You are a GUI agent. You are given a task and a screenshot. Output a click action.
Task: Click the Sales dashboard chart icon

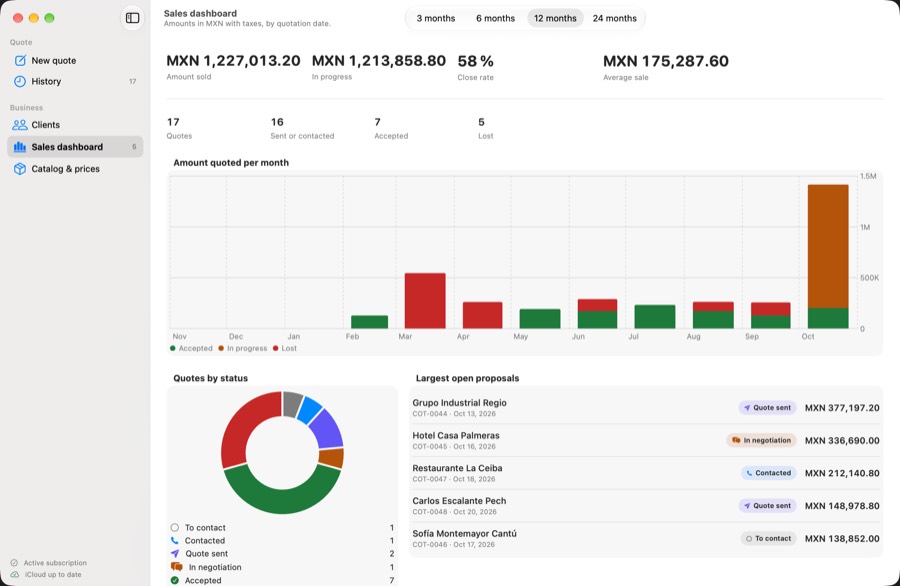20,147
